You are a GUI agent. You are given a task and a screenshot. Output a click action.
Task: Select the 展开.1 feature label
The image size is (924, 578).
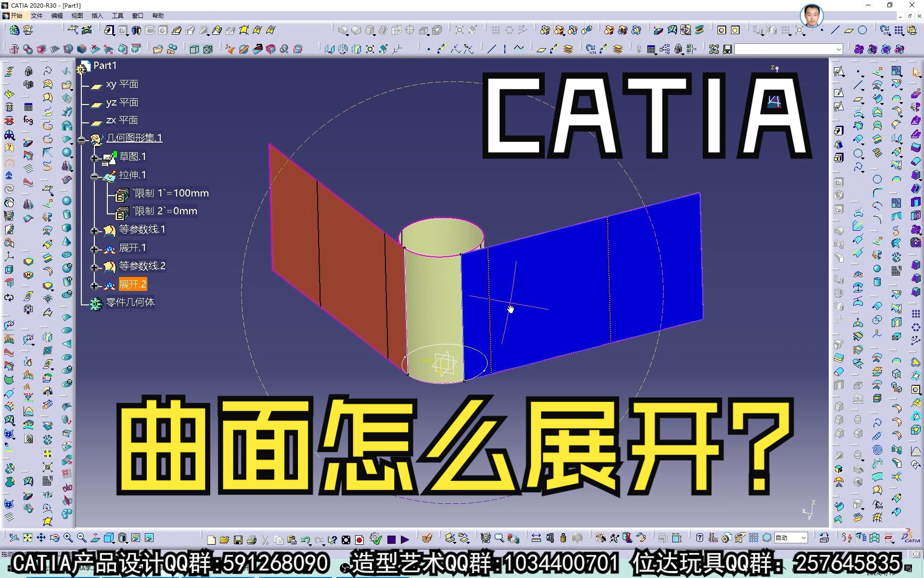(x=132, y=248)
